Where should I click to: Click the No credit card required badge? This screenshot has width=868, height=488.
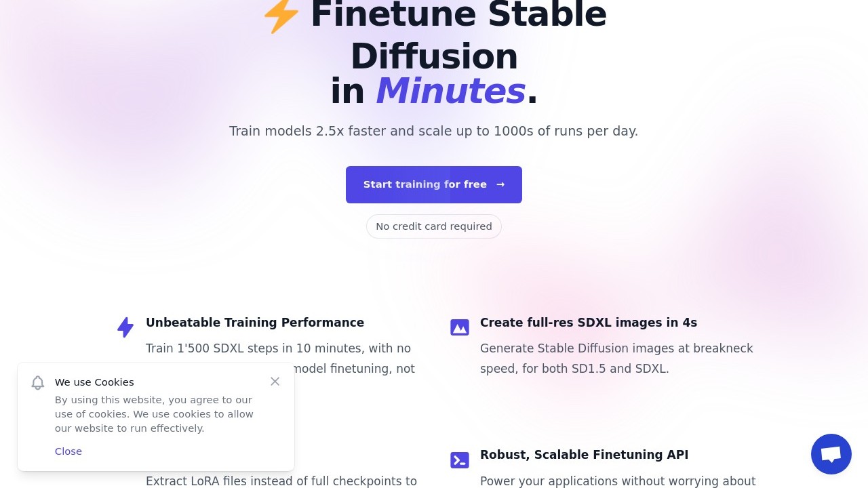click(434, 226)
